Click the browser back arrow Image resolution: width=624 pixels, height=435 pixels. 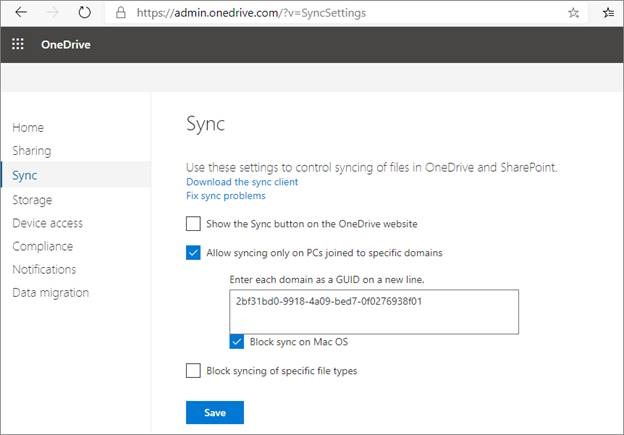coord(21,12)
